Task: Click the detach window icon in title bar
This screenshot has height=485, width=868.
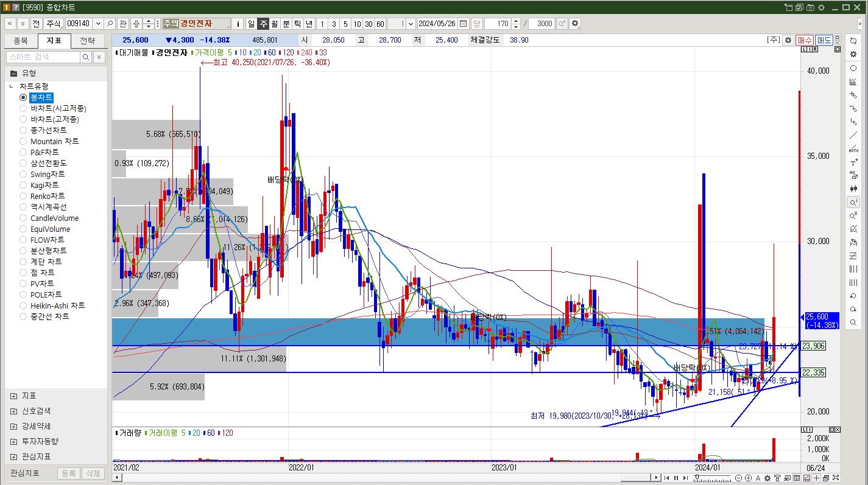Action: 789,7
